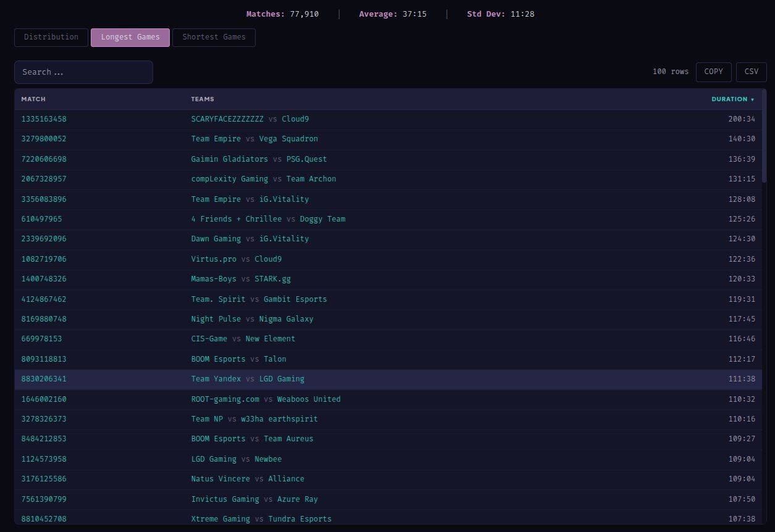The height and width of the screenshot is (532, 775).
Task: Open match 669978153
Action: pos(41,339)
